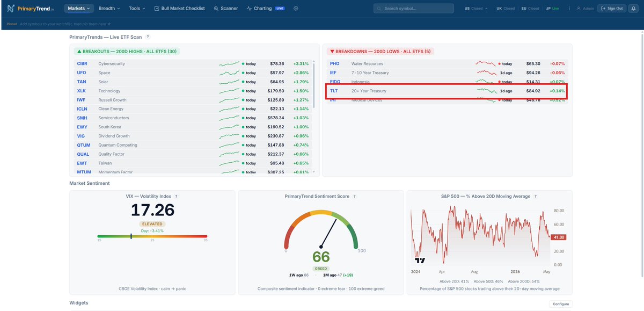The image size is (644, 311).
Task: Open the TAN ticker link
Action: coord(82,82)
